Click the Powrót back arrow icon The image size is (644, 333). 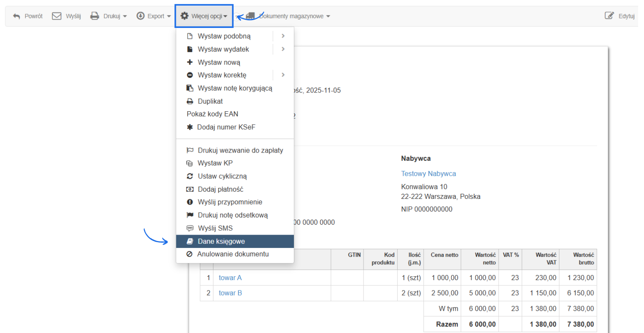pos(17,16)
